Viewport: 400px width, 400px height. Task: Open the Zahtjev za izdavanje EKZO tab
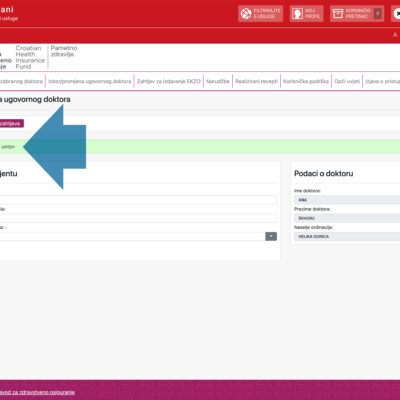pyautogui.click(x=169, y=81)
